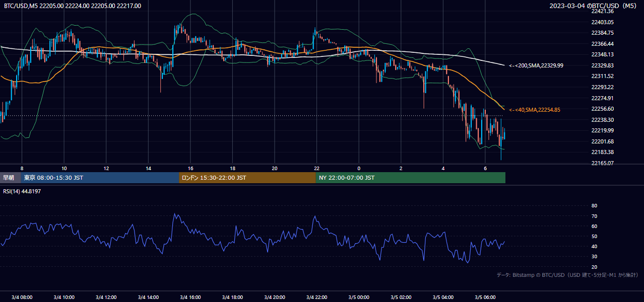
Task: Click the price axis value 22366.44
Action: 602,44
